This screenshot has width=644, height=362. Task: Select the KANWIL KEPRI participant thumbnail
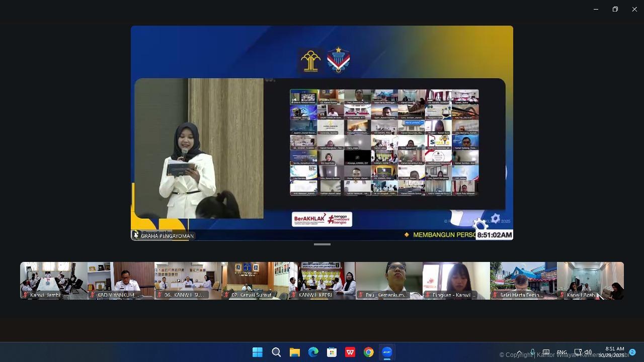(322, 280)
